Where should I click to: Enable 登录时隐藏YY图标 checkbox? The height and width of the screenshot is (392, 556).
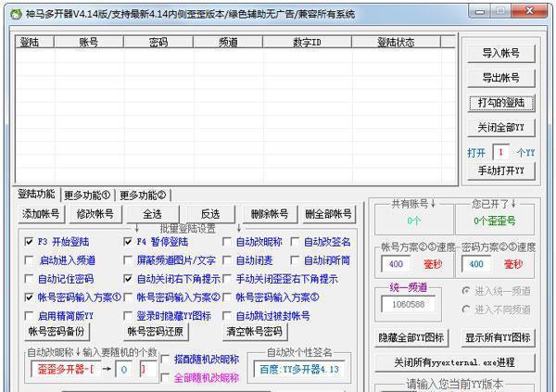(128, 316)
